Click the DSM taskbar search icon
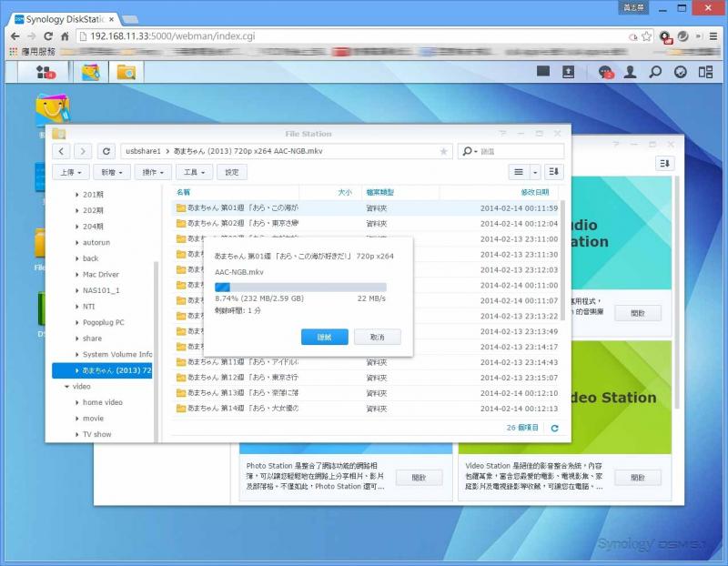Screen dimensions: 728x566 tap(655, 72)
